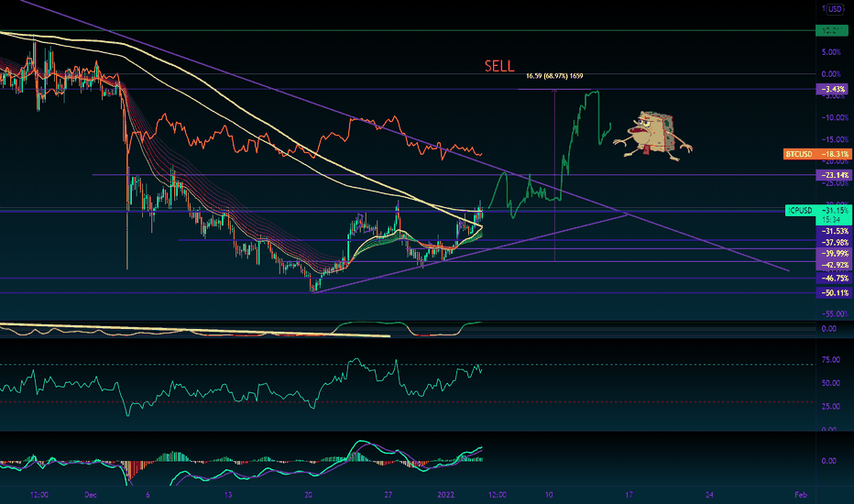Click the 25.00 RSI scale label
The width and height of the screenshot is (854, 504).
click(x=830, y=407)
